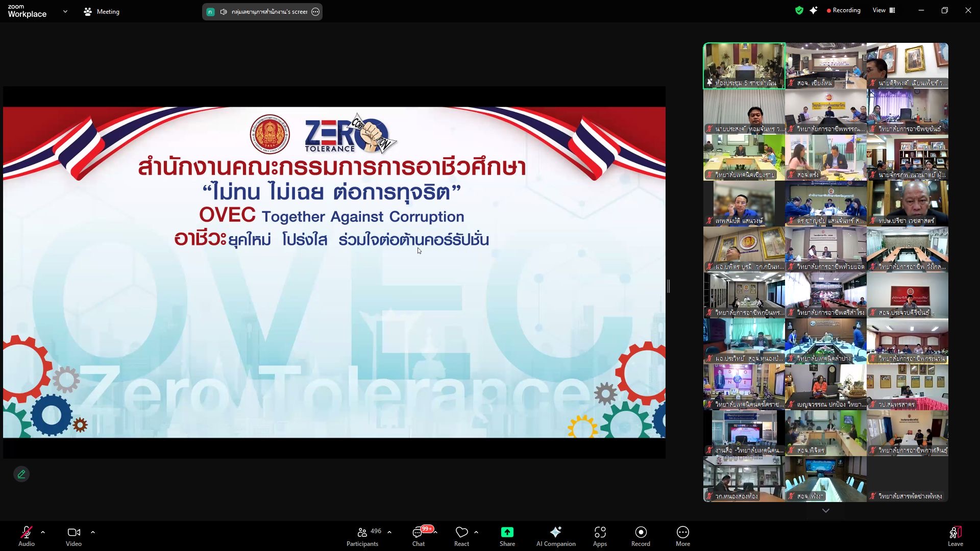Click the shared screen audio speaker icon
The height and width of the screenshot is (551, 980).
(224, 12)
